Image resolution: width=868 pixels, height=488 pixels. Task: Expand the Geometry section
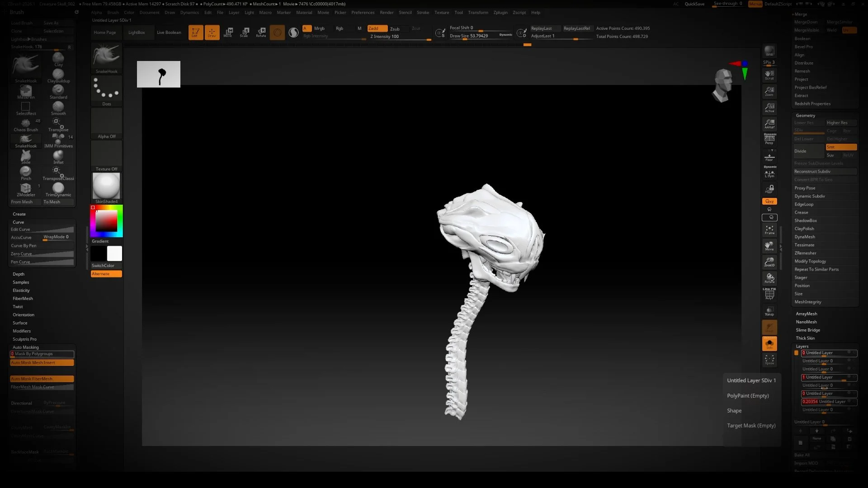point(806,115)
